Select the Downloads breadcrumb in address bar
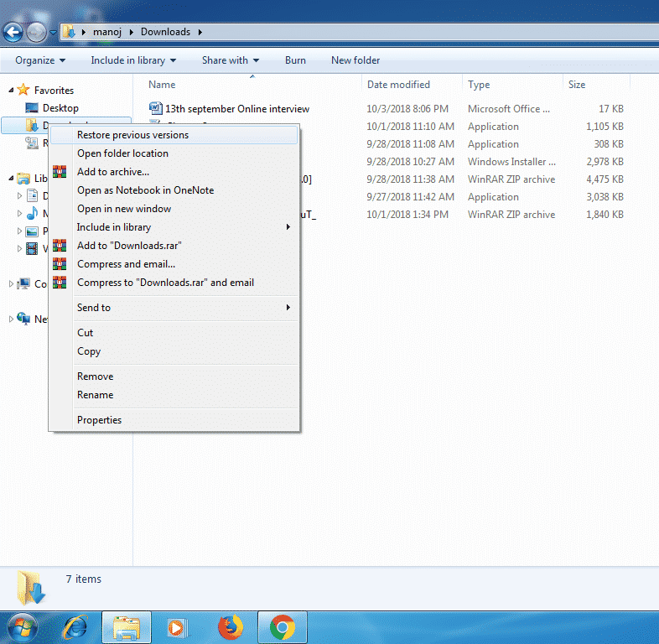659x644 pixels. point(165,32)
